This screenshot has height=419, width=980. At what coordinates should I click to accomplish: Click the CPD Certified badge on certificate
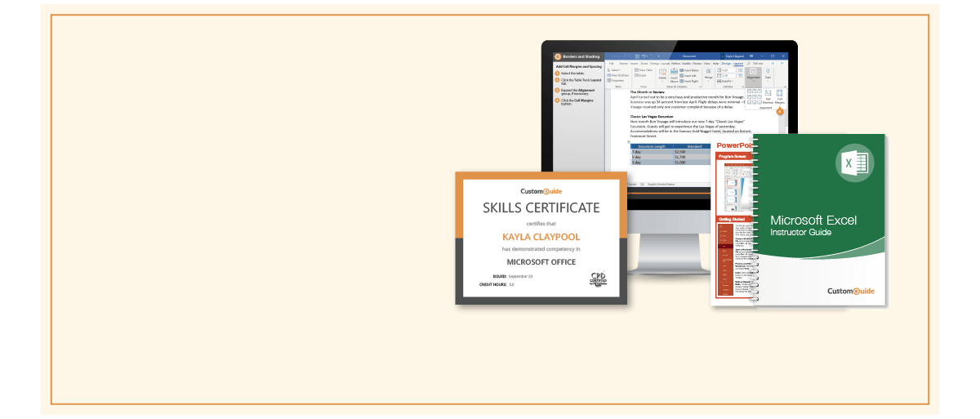(599, 280)
